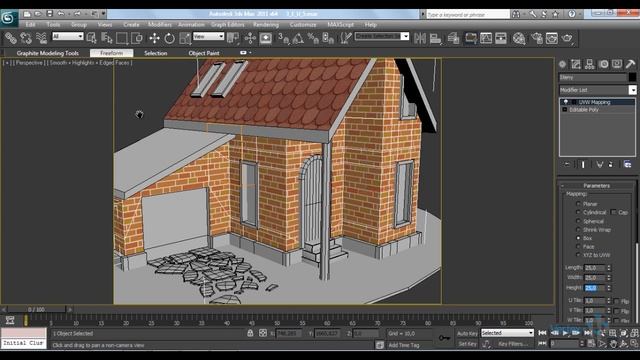Enable the Cap checkbox
Screen dimensions: 640x360
point(613,212)
